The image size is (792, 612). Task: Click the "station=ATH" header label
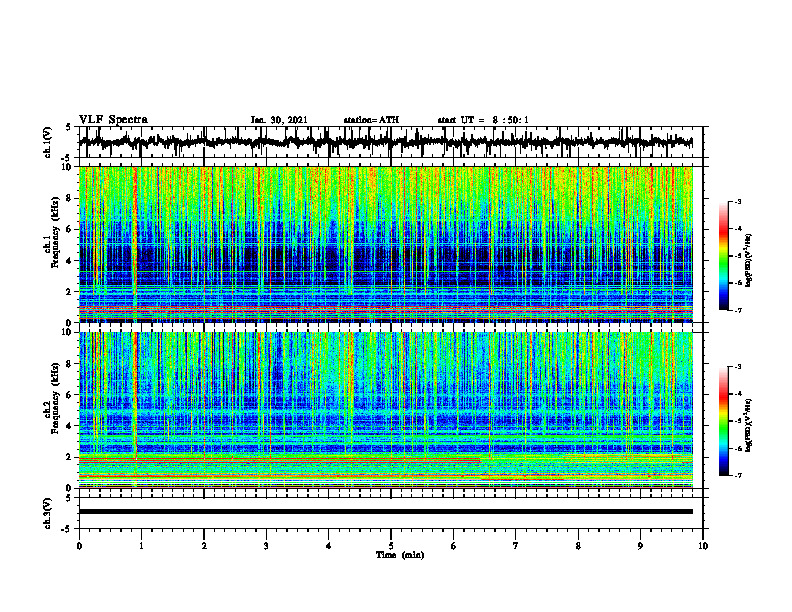pyautogui.click(x=371, y=120)
